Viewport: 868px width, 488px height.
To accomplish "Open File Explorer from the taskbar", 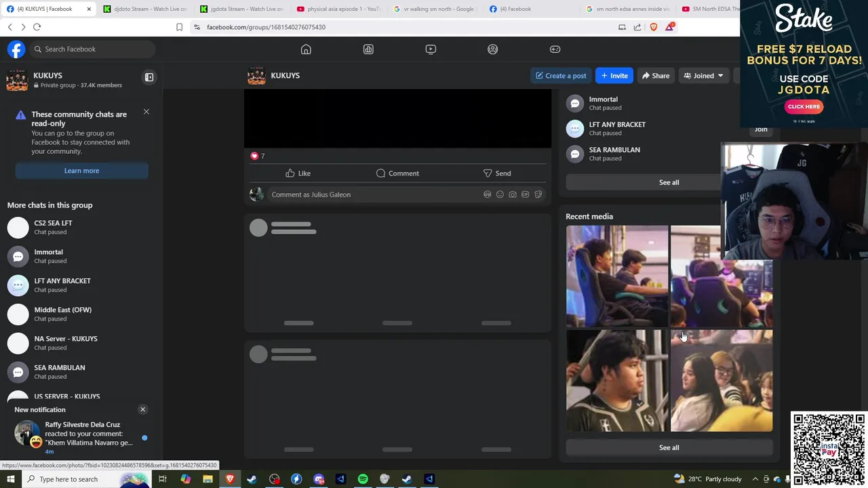I will 208,479.
